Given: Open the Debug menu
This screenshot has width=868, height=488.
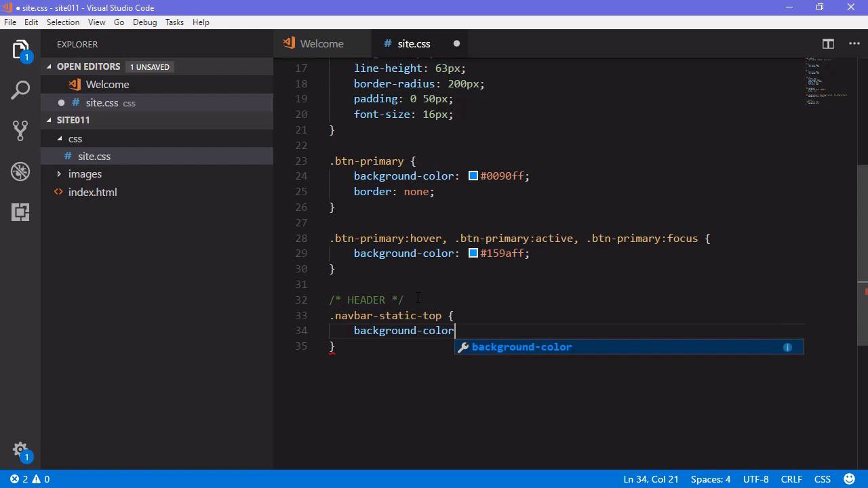Looking at the screenshot, I should pyautogui.click(x=145, y=22).
